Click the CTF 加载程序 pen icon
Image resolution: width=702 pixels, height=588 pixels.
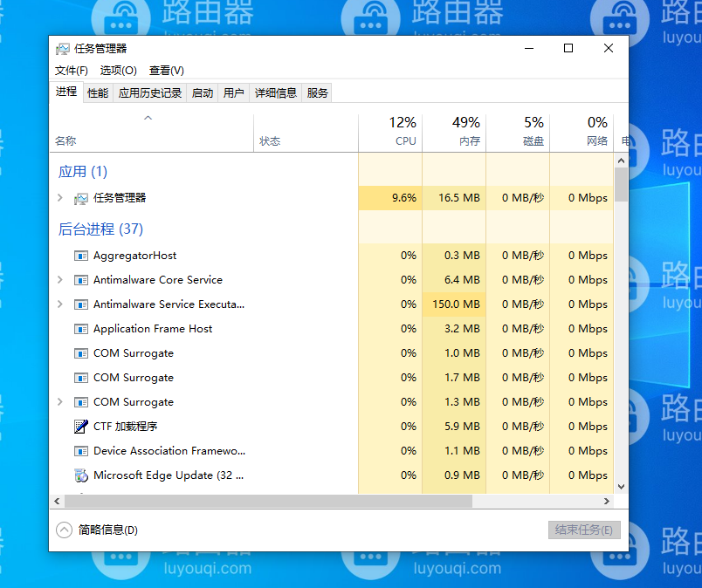(81, 427)
